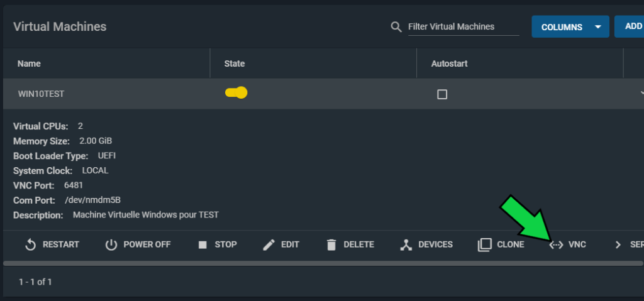This screenshot has height=301, width=644.
Task: Click the Delete trash can icon
Action: click(331, 244)
